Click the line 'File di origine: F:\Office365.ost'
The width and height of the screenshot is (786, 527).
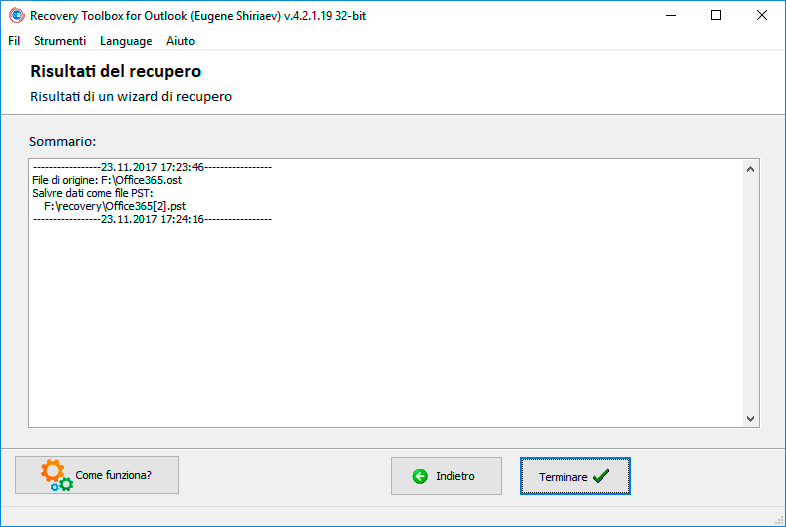click(x=107, y=180)
